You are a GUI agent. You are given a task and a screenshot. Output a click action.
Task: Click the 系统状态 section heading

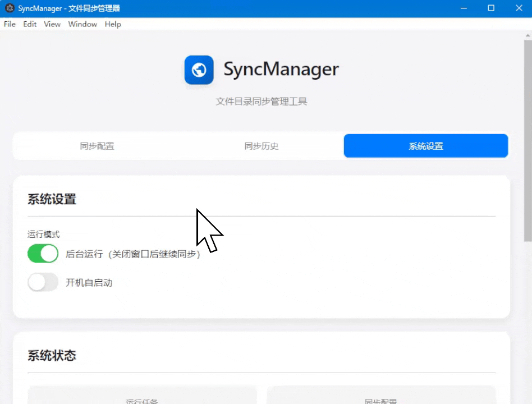point(52,355)
